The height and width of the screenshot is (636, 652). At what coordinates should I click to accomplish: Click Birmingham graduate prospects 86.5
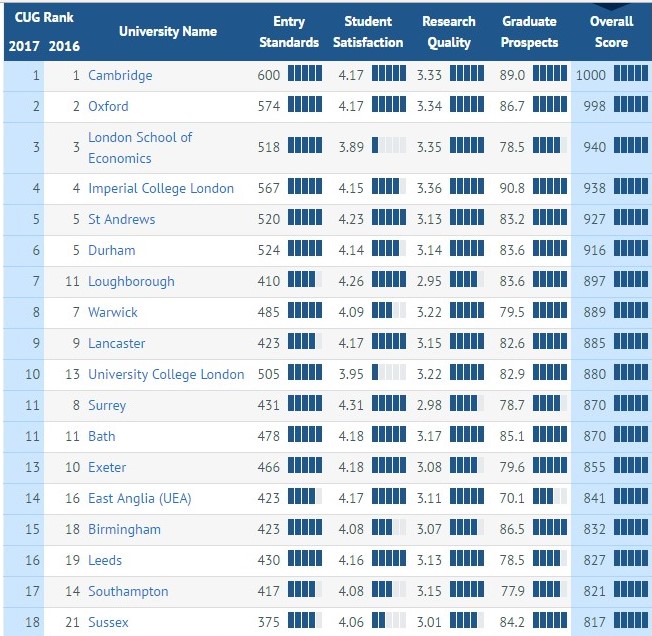pos(512,530)
